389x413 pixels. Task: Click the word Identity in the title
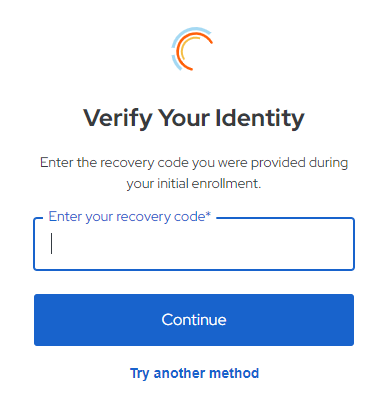[x=260, y=118]
